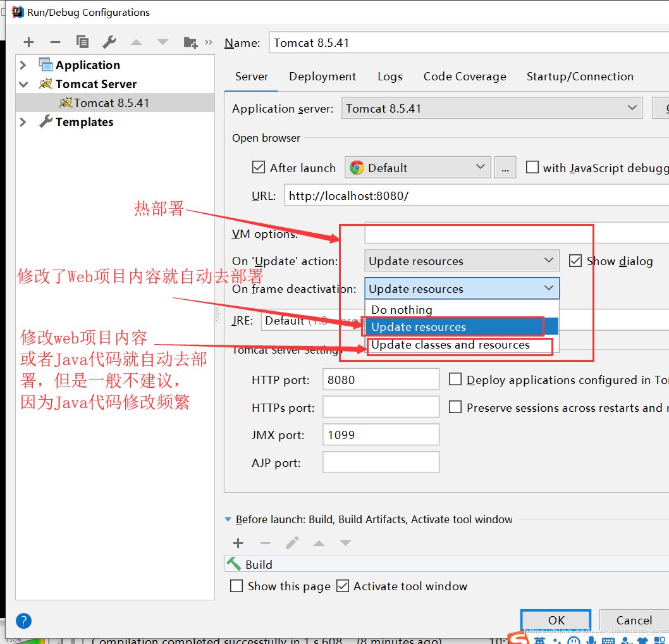Toggle the Show dialog checkbox
The height and width of the screenshot is (644, 669).
575,261
